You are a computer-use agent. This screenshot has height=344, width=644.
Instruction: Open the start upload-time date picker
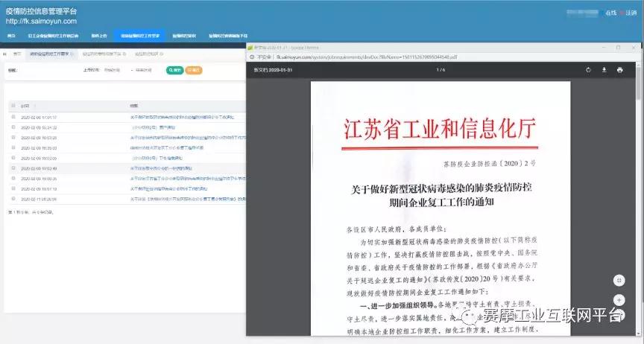pyautogui.click(x=112, y=71)
